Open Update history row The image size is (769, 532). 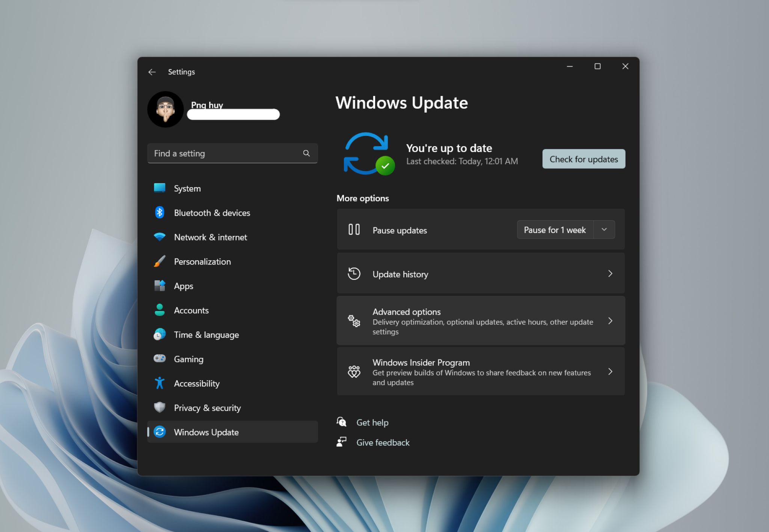tap(481, 274)
